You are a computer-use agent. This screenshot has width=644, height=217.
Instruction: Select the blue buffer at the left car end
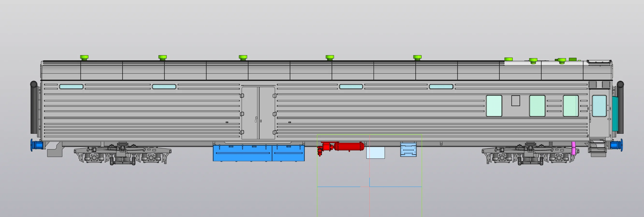(37, 145)
